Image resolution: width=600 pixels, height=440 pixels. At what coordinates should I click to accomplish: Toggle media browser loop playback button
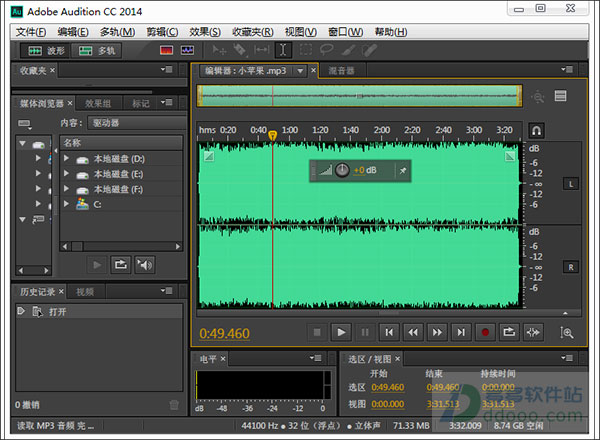(x=121, y=264)
